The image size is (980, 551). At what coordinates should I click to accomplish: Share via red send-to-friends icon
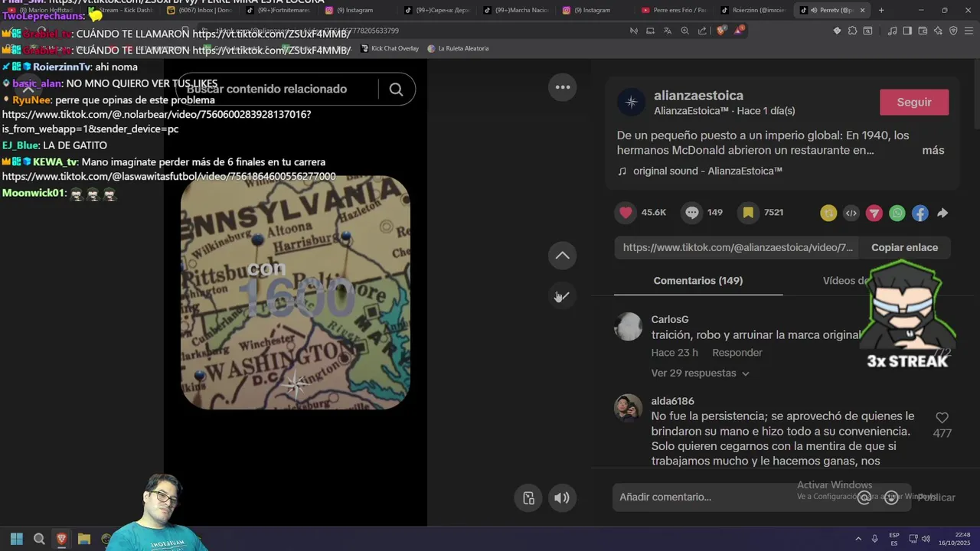(874, 214)
